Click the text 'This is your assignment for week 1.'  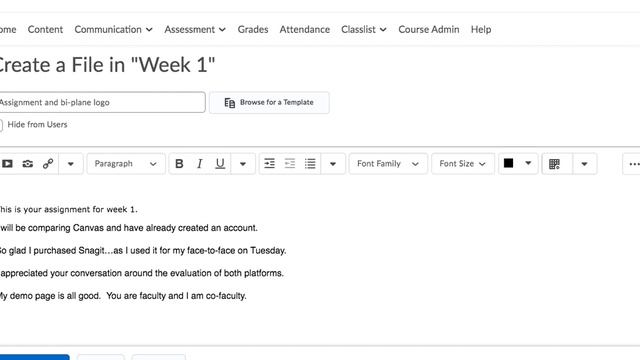69,209
